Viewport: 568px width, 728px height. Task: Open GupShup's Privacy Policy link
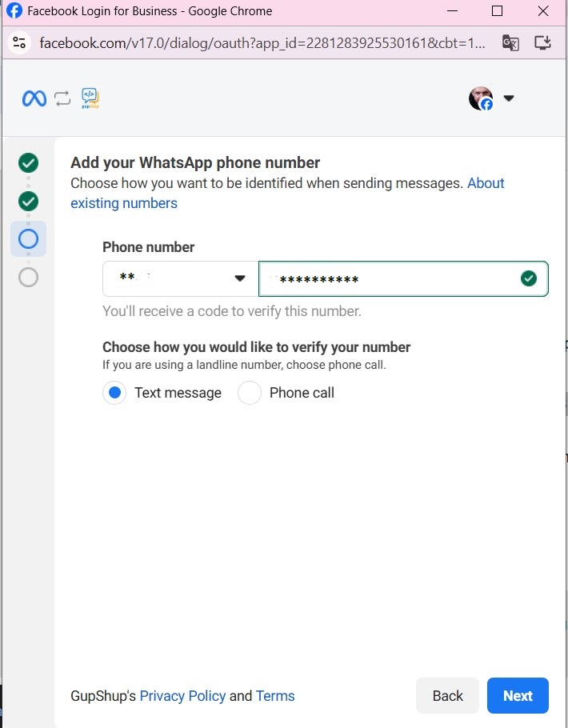click(x=182, y=696)
